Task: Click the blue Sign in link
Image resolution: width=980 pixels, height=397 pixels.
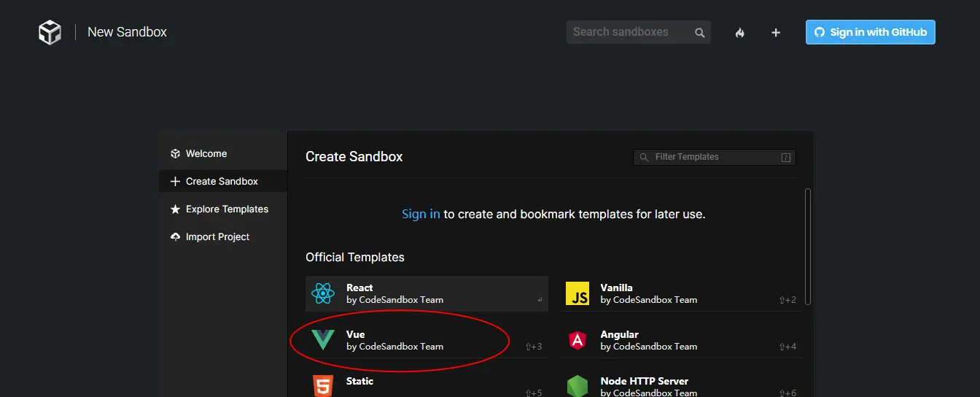Action: coord(421,215)
